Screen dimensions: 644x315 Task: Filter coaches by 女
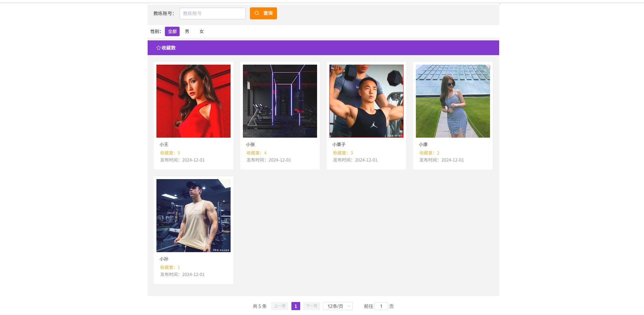tap(201, 32)
